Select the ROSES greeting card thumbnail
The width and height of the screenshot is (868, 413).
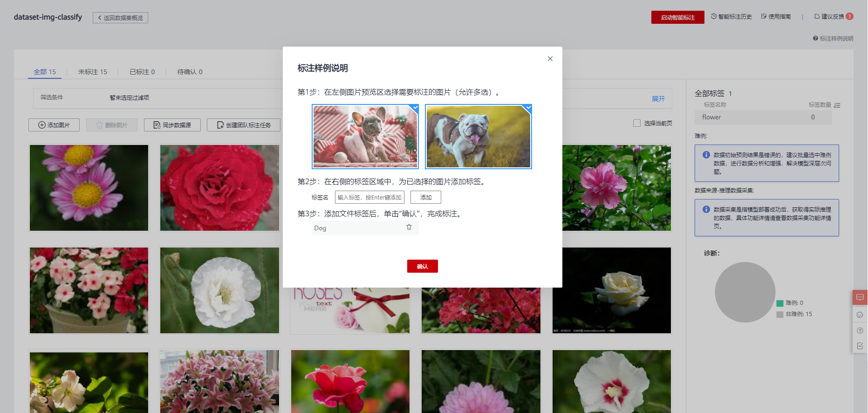350,310
